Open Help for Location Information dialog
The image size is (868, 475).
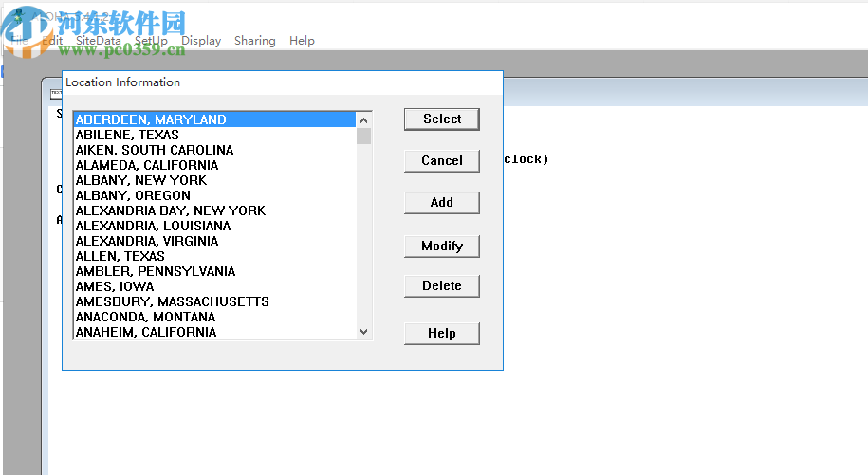pyautogui.click(x=442, y=334)
